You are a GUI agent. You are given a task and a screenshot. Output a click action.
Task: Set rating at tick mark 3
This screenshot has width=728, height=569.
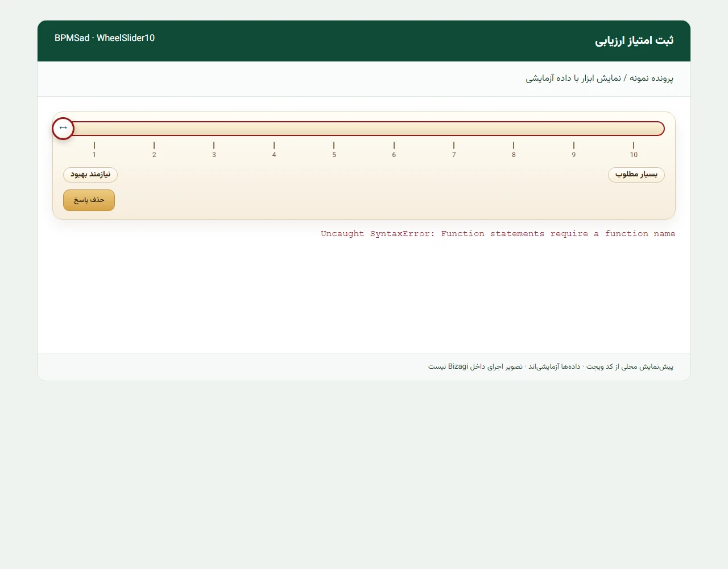(214, 150)
